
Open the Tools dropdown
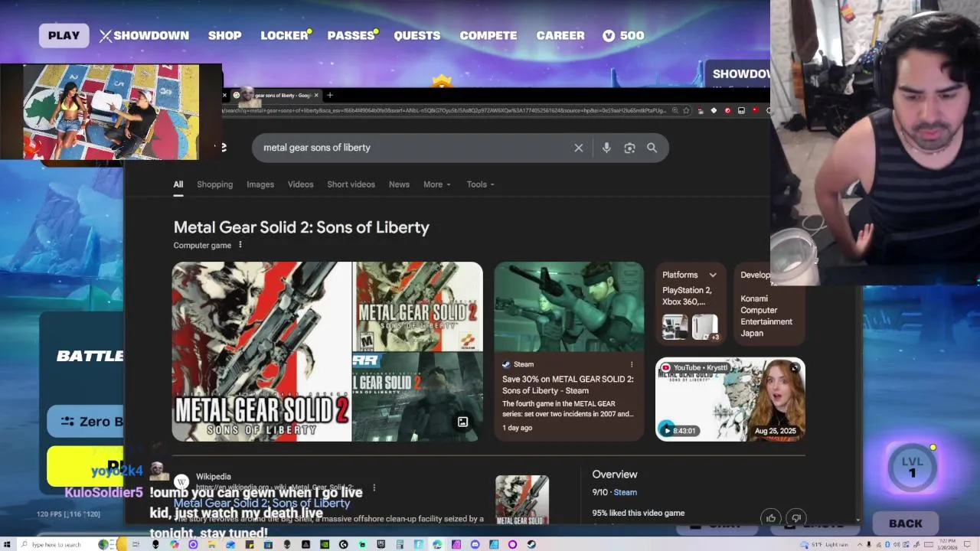480,184
